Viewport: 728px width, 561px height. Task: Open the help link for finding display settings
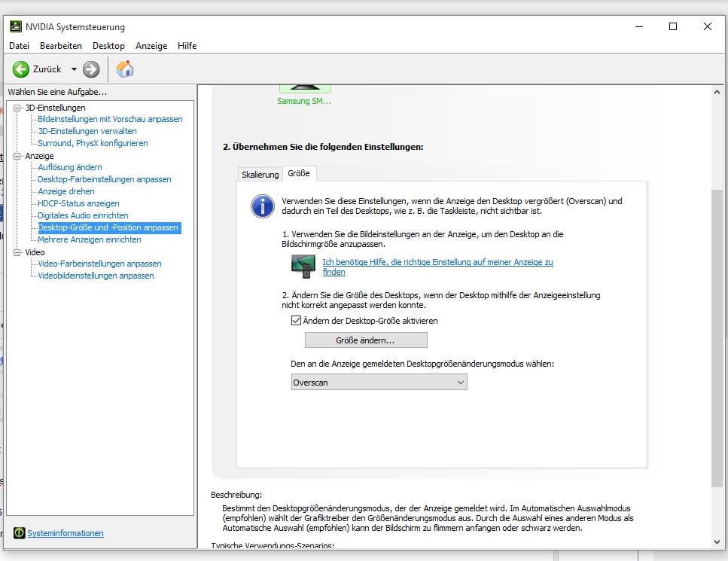[438, 267]
